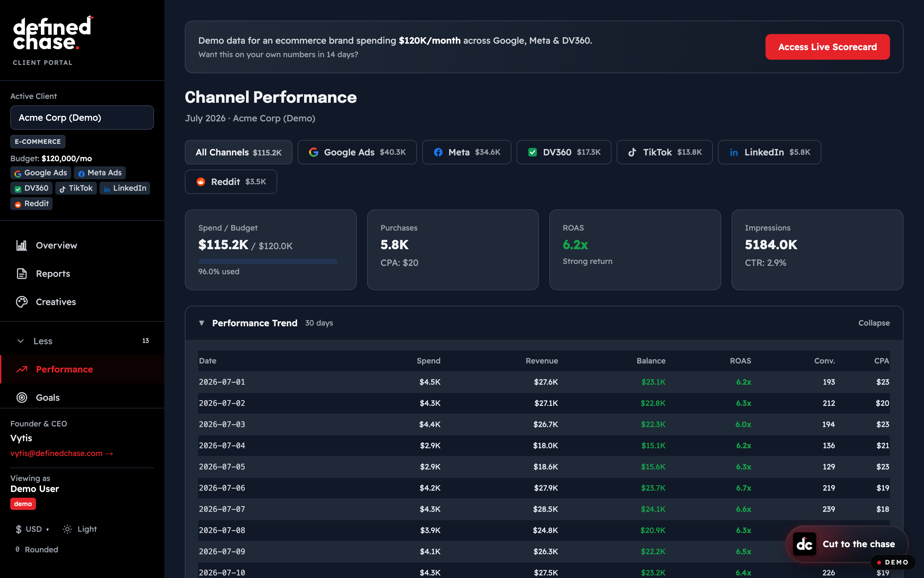This screenshot has height=578, width=924.
Task: Click the green check icon in DV360 tab
Action: coord(532,152)
